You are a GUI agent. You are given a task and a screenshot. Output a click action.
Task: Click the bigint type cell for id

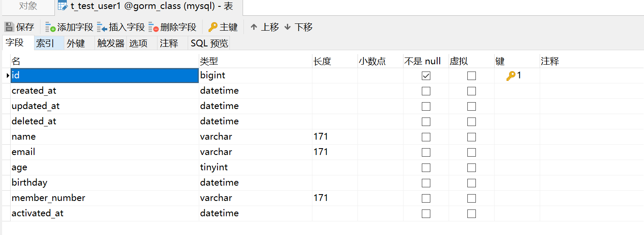(255, 75)
